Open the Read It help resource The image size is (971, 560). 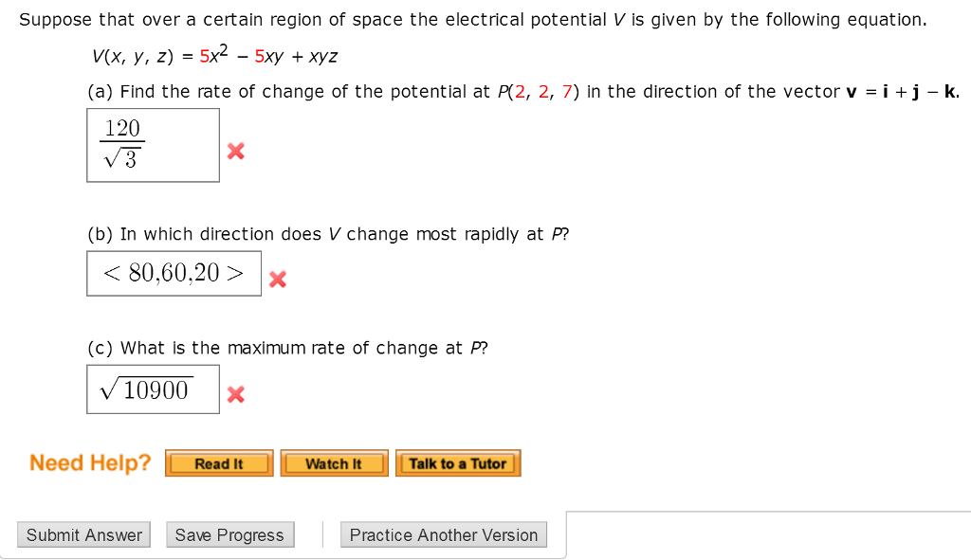pyautogui.click(x=219, y=463)
